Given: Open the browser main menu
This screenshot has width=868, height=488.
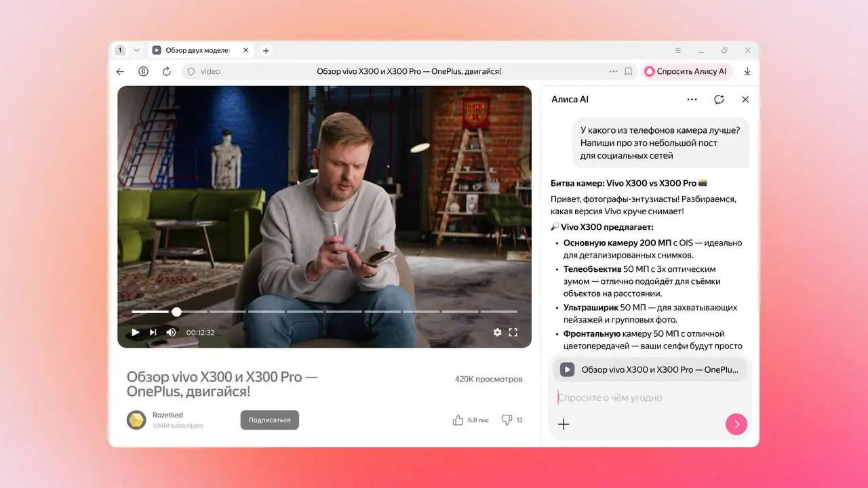Looking at the screenshot, I should point(677,49).
